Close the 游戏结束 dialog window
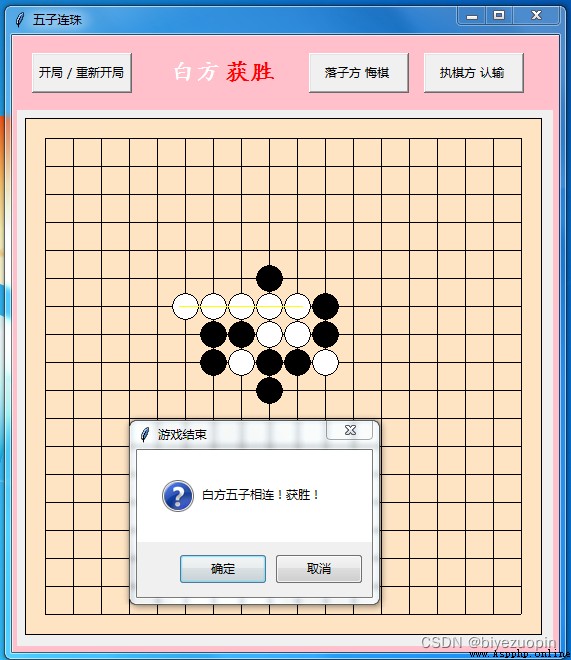Screen dimensions: 571x660 coord(350,430)
